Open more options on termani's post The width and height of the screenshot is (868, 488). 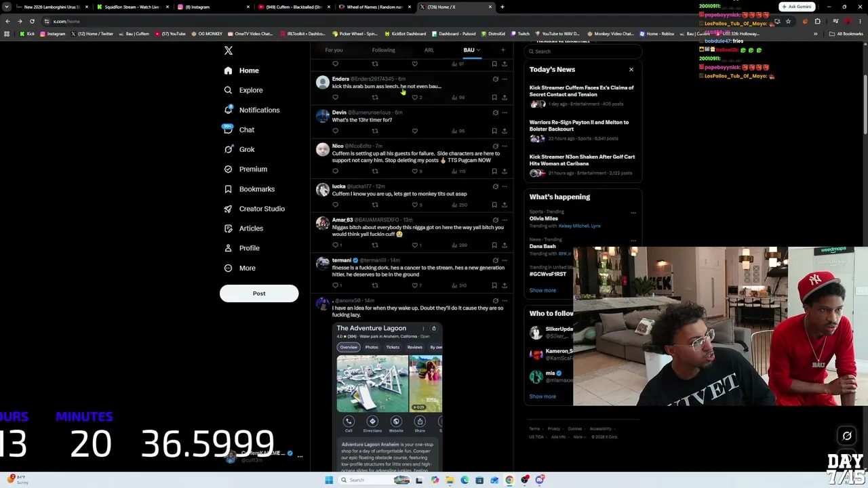click(x=505, y=260)
